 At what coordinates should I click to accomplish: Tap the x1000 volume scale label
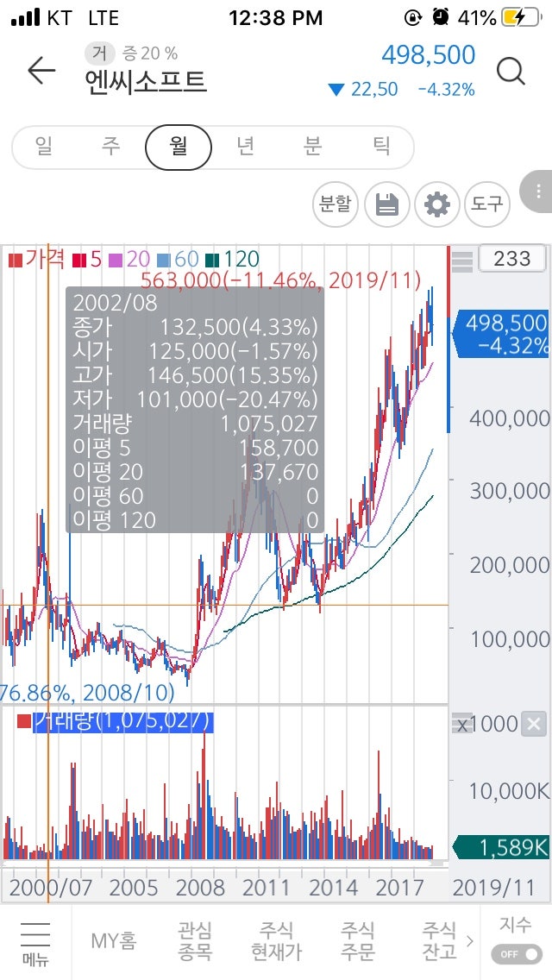[487, 725]
